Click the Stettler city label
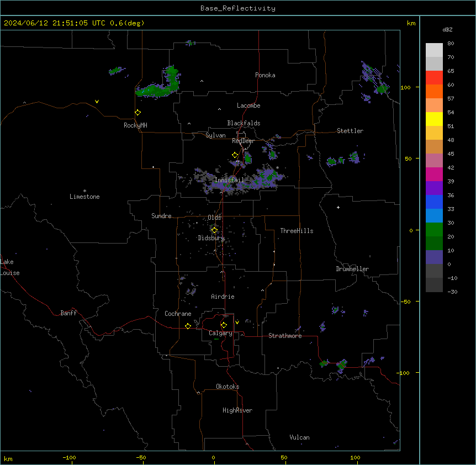The height and width of the screenshot is (465, 476). (x=350, y=131)
